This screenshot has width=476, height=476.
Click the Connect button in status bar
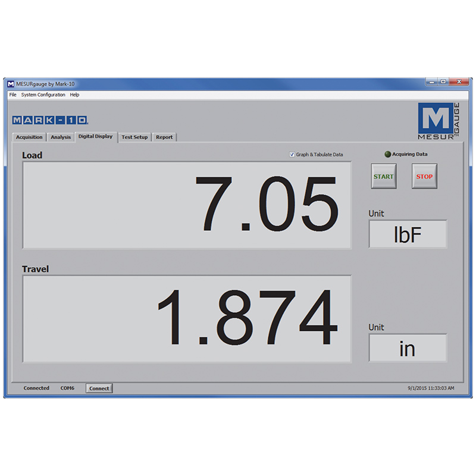point(99,389)
